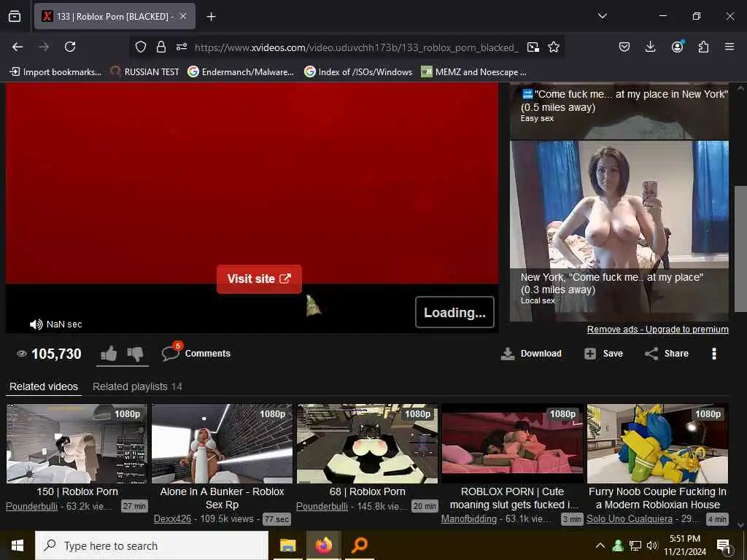Show site security padlock info
This screenshot has height=560, width=747.
pos(161,47)
